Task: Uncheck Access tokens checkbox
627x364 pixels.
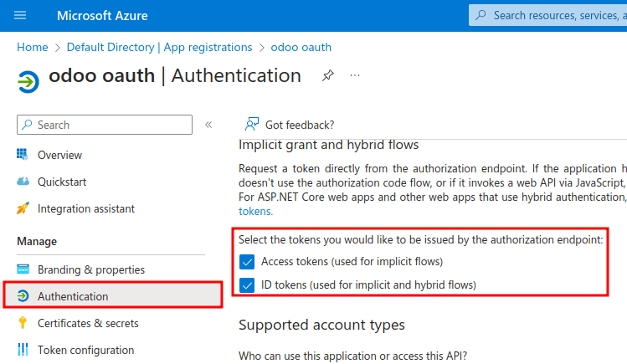Action: (247, 261)
